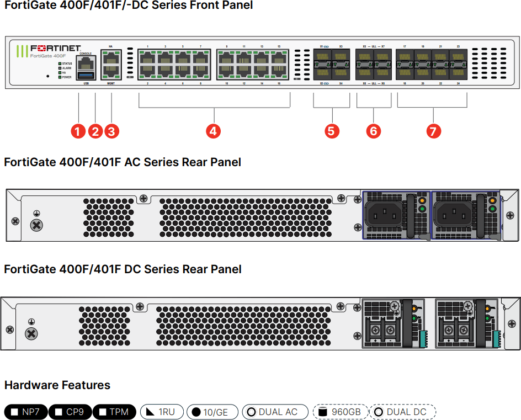Select the DUAL DC feature badge

(x=403, y=412)
